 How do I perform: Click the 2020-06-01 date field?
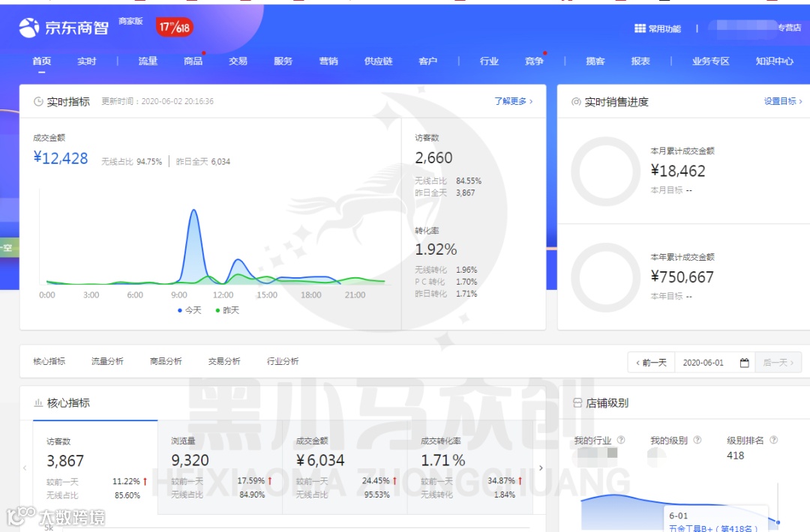pos(703,363)
